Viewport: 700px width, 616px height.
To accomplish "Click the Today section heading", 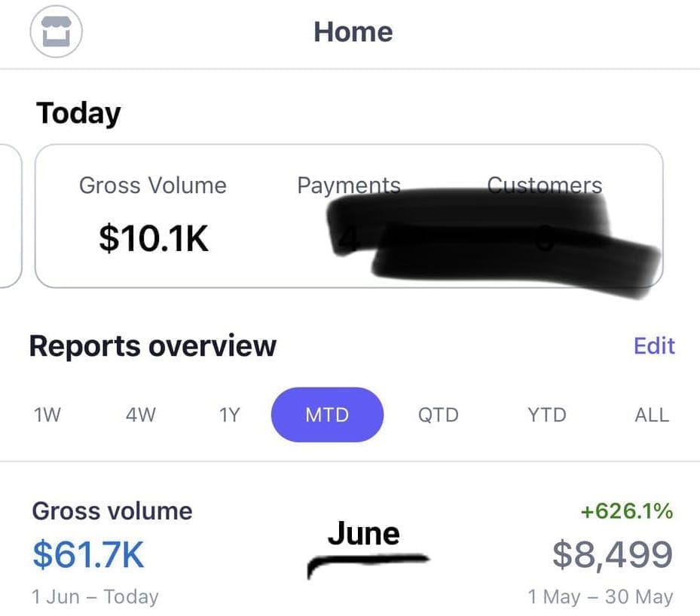I will click(78, 113).
